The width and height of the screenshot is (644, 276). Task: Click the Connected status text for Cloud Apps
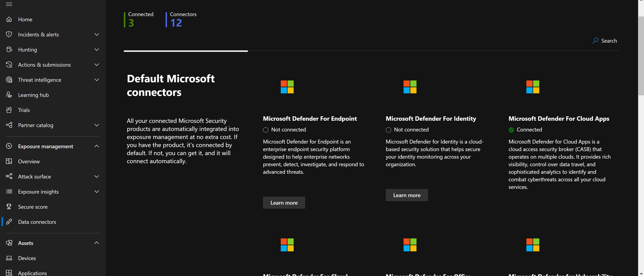tap(529, 130)
